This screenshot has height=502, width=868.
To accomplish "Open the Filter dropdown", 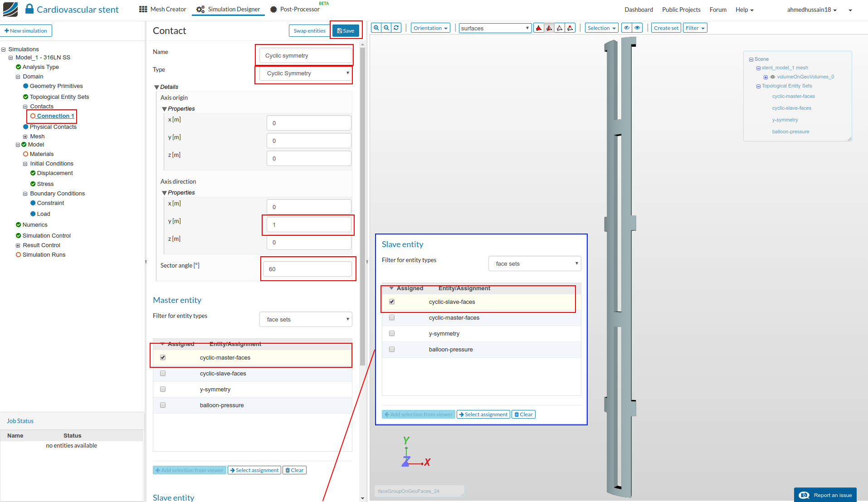I will 695,28.
